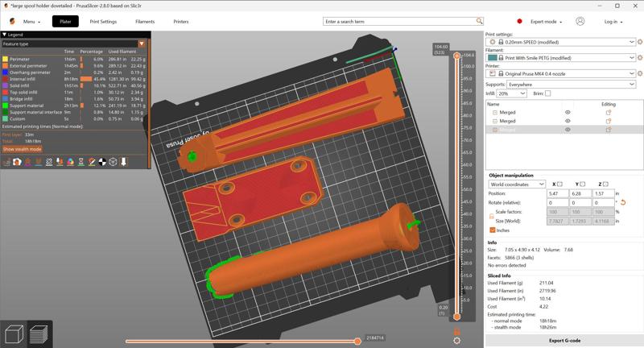
Task: Toggle Brim checkbox
Action: point(548,93)
